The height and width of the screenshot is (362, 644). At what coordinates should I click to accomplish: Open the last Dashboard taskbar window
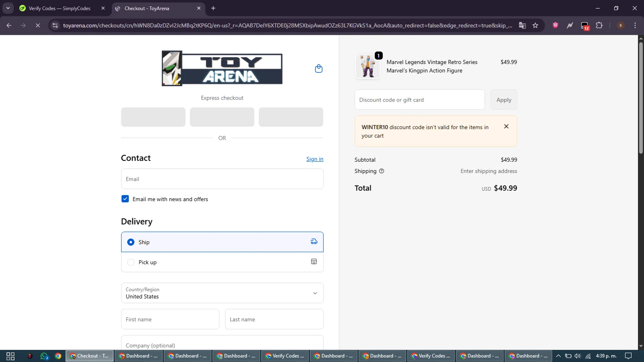point(528,356)
